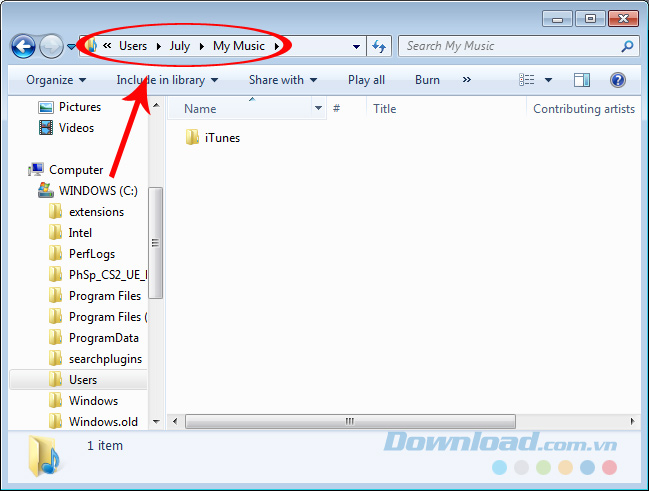This screenshot has width=649, height=491.
Task: Click the My Music breadcrumb
Action: pos(239,46)
